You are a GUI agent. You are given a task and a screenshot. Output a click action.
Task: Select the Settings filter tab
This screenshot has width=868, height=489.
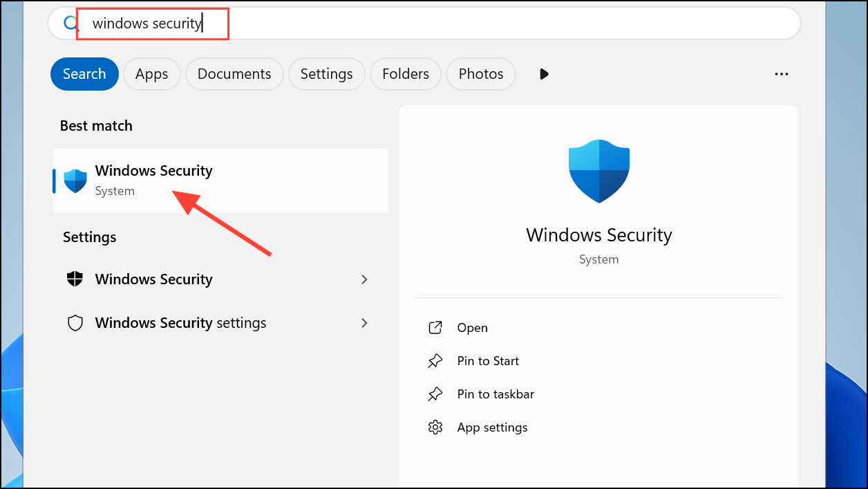pyautogui.click(x=326, y=74)
